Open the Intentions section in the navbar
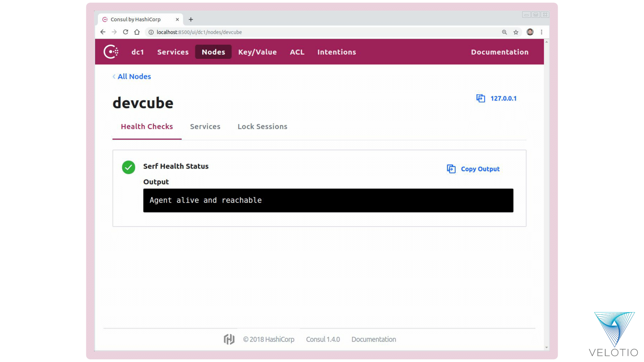This screenshot has width=644, height=362. click(x=336, y=52)
